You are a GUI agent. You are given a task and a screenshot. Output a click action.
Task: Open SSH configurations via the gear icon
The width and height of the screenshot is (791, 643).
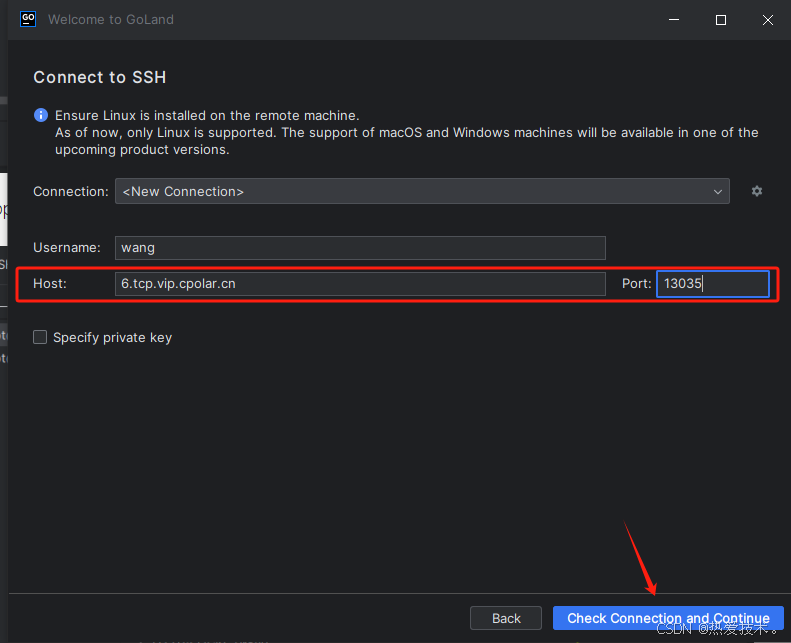pyautogui.click(x=757, y=191)
